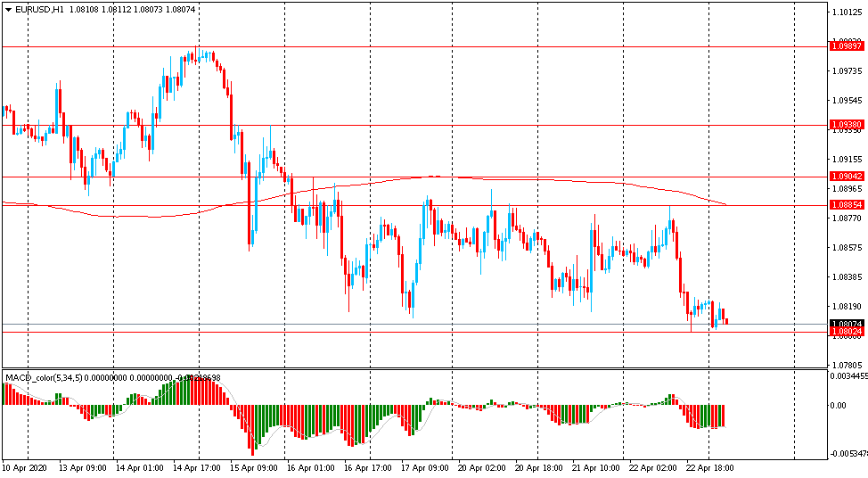Click the 16 Apr 17:00 time label
Image resolution: width=868 pixels, height=478 pixels.
(368, 468)
